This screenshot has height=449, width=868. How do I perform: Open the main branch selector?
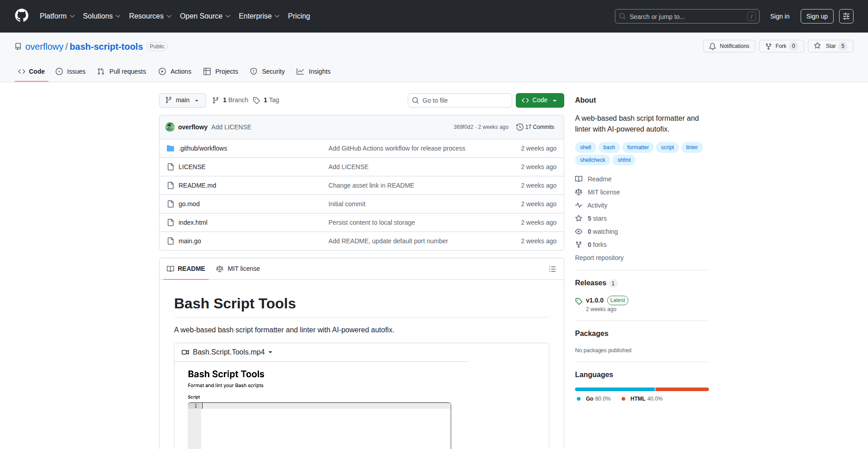[182, 100]
